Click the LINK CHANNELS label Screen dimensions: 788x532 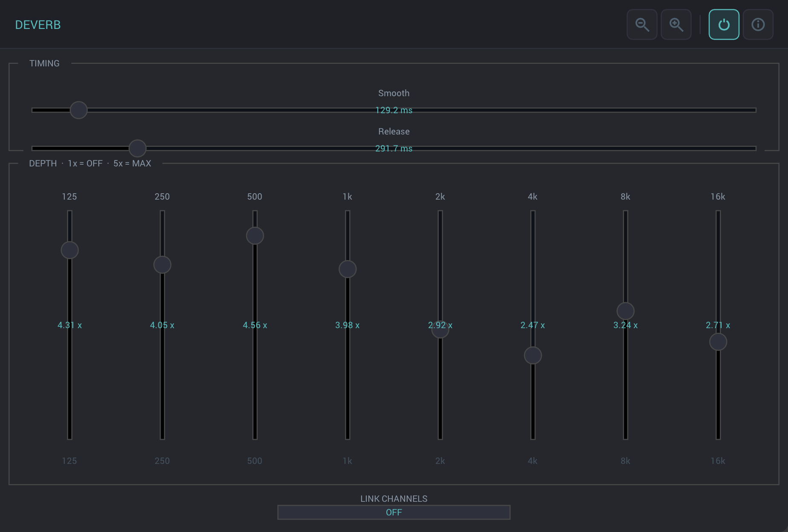pos(394,499)
